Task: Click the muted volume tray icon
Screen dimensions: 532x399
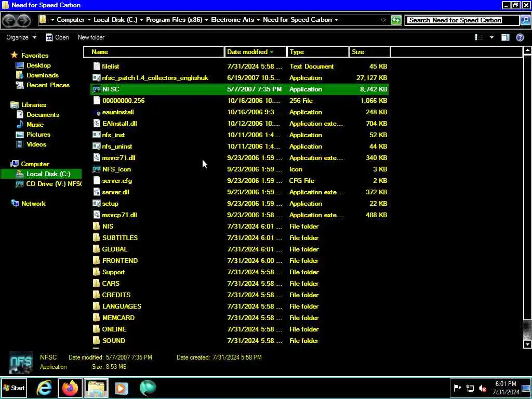Action: (483, 388)
